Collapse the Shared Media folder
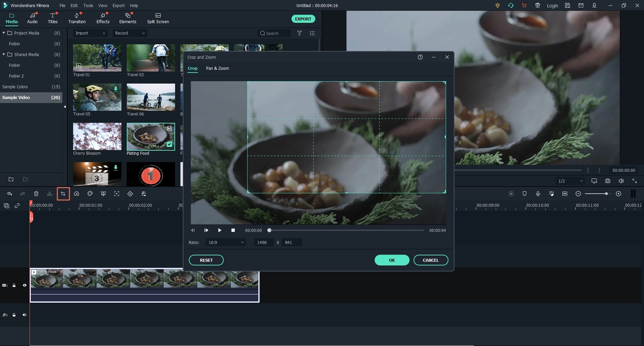 [x=3, y=54]
